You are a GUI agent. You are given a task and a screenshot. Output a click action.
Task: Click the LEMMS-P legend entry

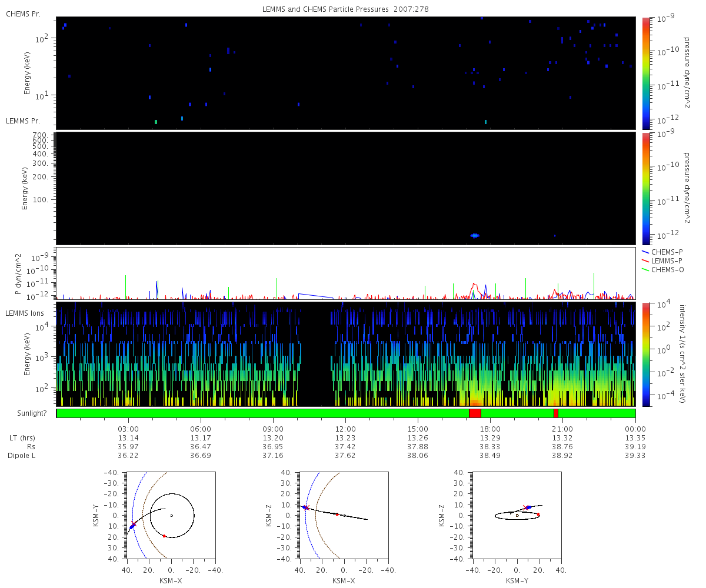[x=667, y=260]
